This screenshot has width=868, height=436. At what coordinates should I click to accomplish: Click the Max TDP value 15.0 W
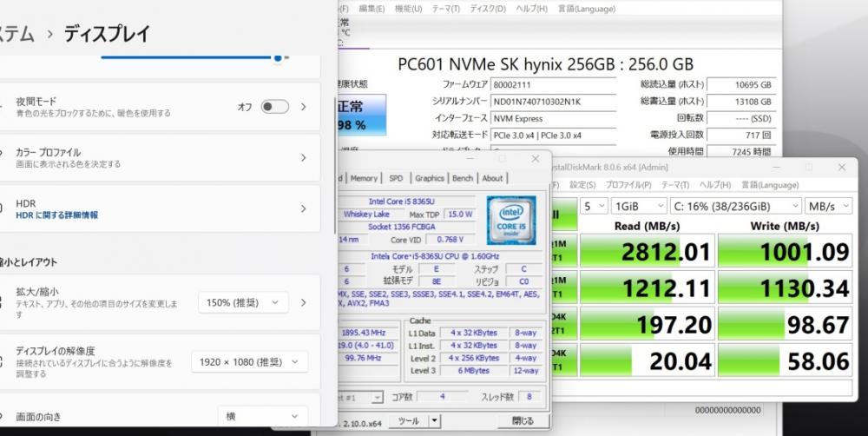(x=460, y=215)
